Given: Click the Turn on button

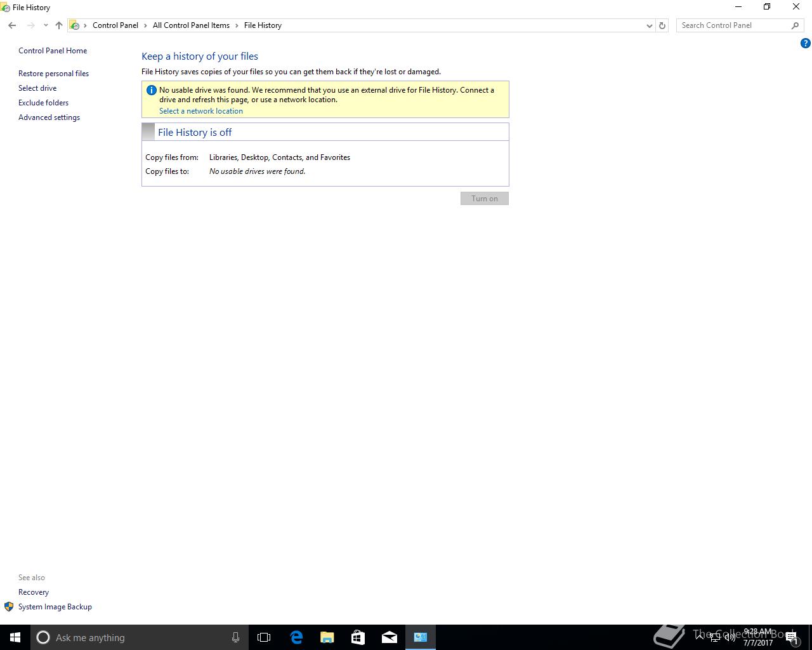Looking at the screenshot, I should 485,199.
